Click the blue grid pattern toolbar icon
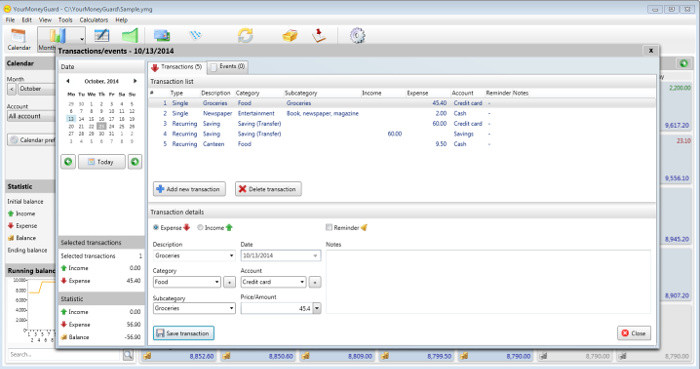Image resolution: width=700 pixels, height=369 pixels. 196,35
